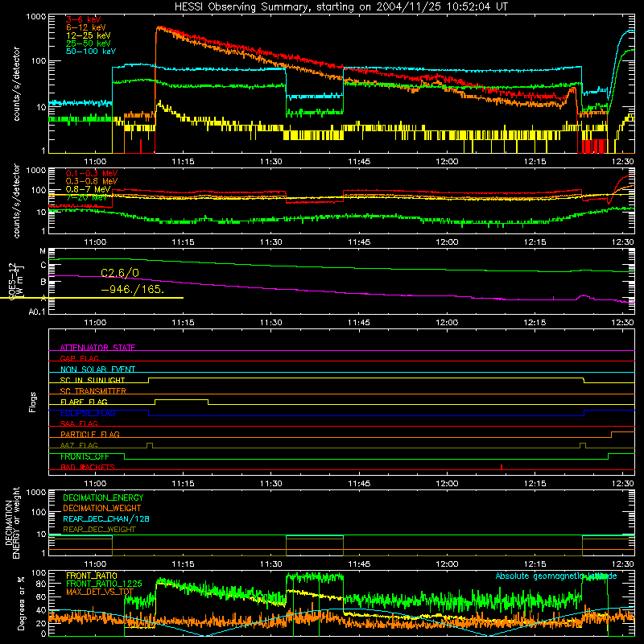Select the NON_SOLAR_EVENT flag label
The width and height of the screenshot is (644, 644).
point(97,369)
